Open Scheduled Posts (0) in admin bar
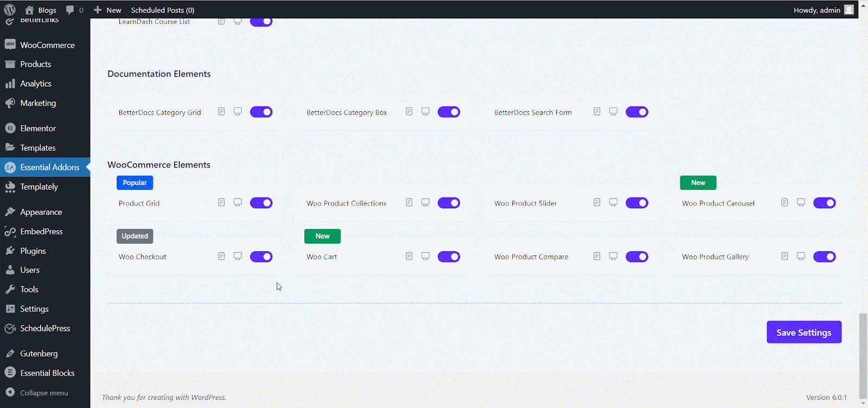The width and height of the screenshot is (868, 408). tap(163, 10)
